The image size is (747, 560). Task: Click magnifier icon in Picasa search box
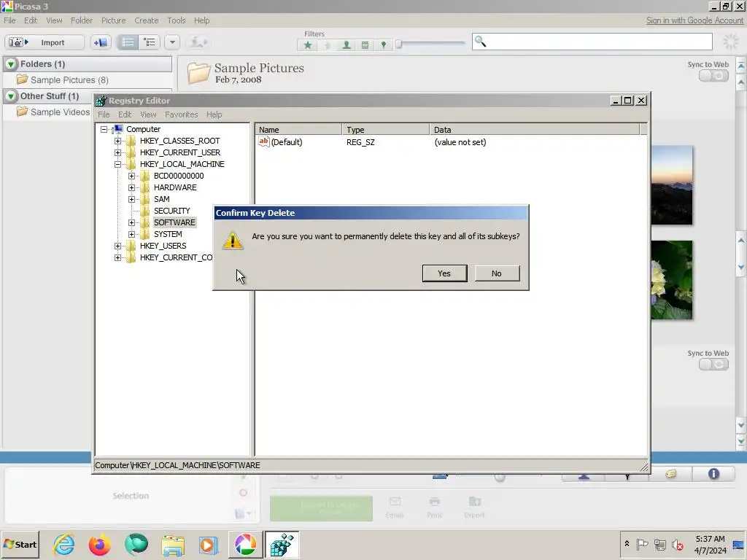[x=480, y=42]
